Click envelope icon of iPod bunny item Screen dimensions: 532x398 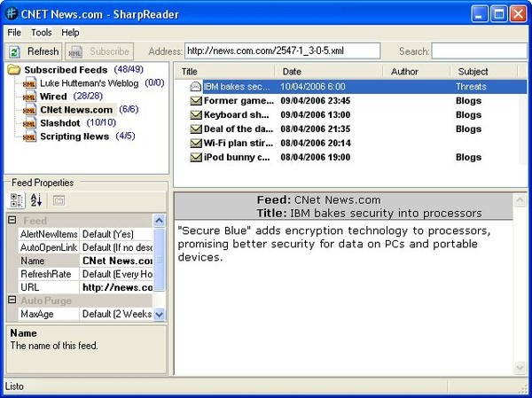click(x=196, y=158)
